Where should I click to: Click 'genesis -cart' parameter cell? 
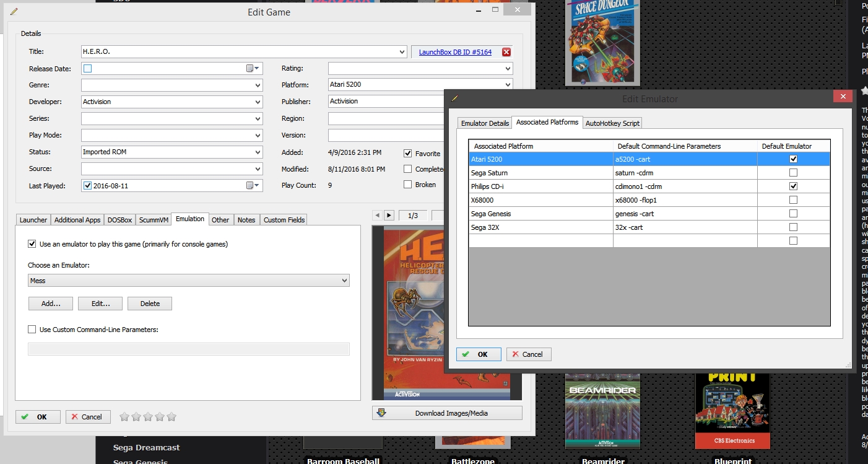click(x=685, y=214)
